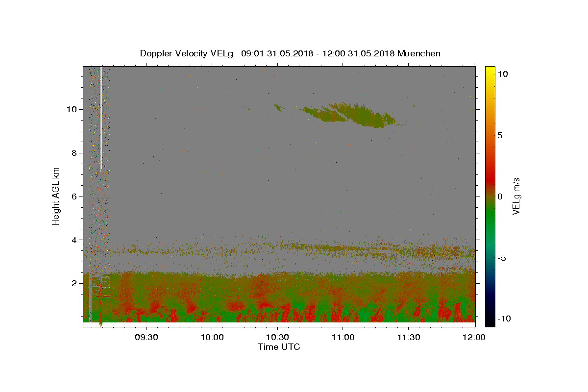The image size is (588, 392).
Task: Click the '11:30' time tick label
Action: coord(408,338)
